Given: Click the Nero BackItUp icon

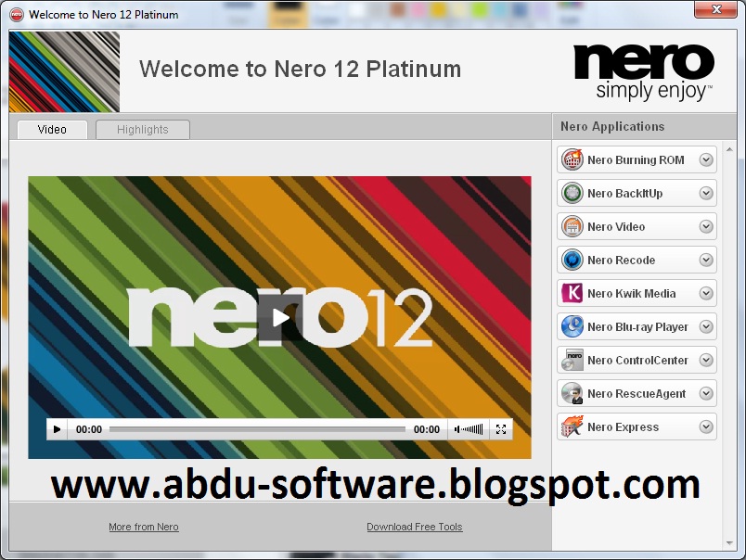Looking at the screenshot, I should pos(572,193).
